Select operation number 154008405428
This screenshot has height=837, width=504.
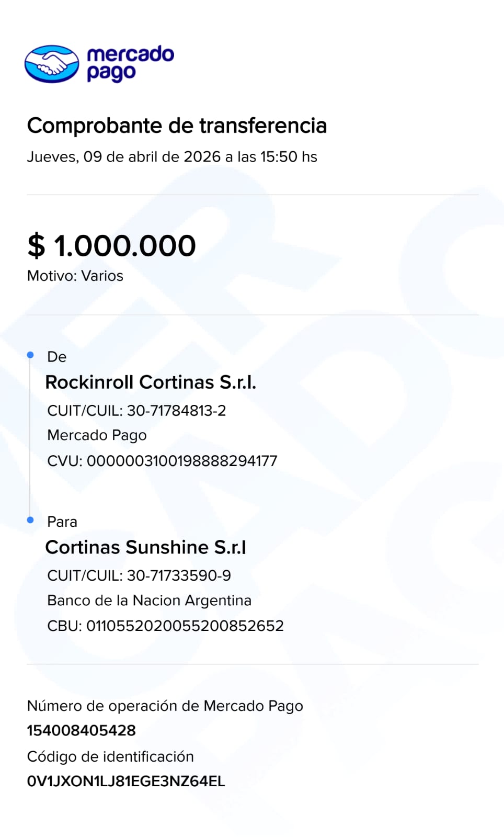[x=82, y=730]
